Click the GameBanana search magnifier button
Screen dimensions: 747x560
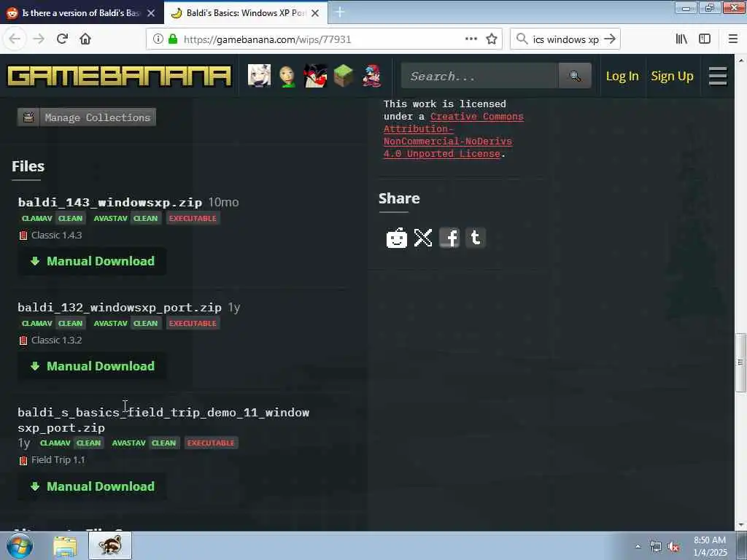pos(575,76)
